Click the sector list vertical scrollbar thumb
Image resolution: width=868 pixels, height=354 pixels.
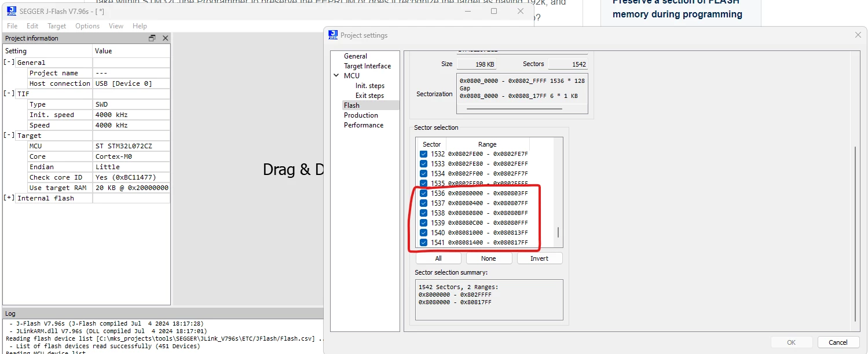point(558,232)
